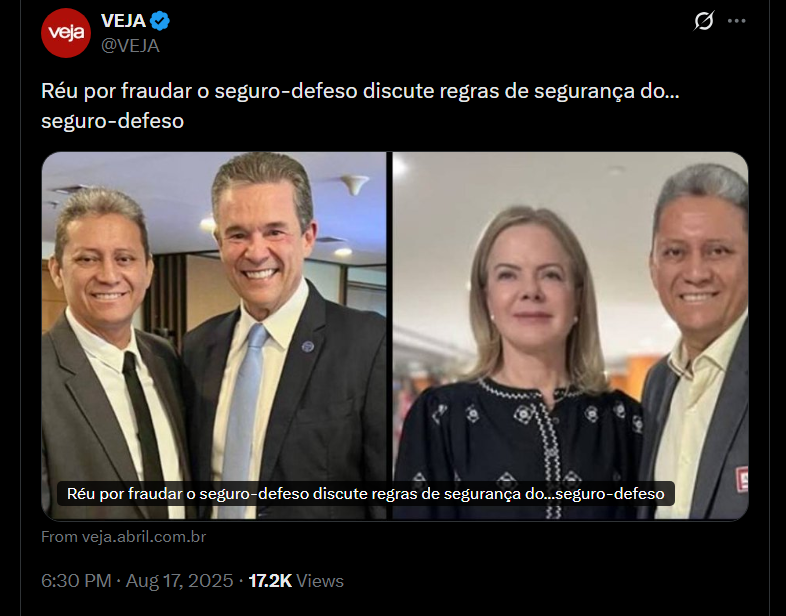This screenshot has width=786, height=616.
Task: Click the red badge on the gray blazer
Action: 742,479
